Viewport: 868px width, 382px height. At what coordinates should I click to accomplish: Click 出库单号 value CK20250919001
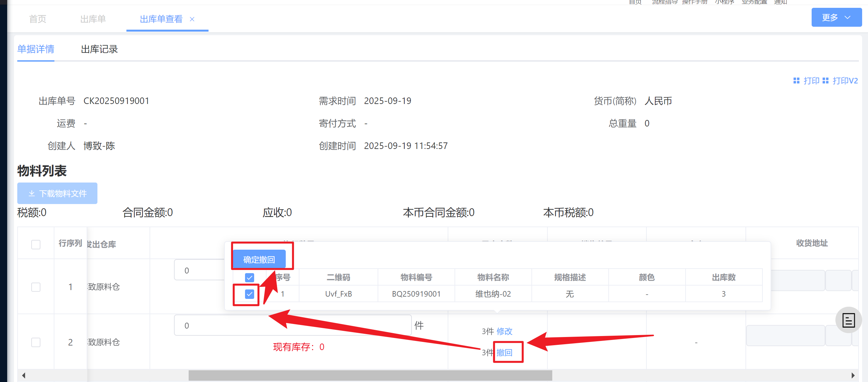coord(116,101)
